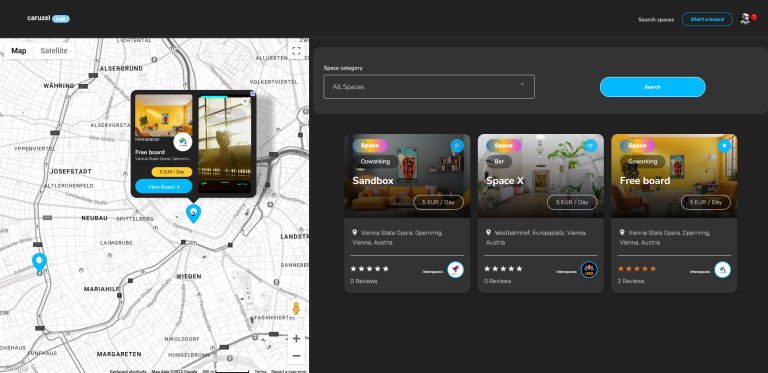The width and height of the screenshot is (768, 373).
Task: Switch map to Map view tab
Action: tap(19, 51)
